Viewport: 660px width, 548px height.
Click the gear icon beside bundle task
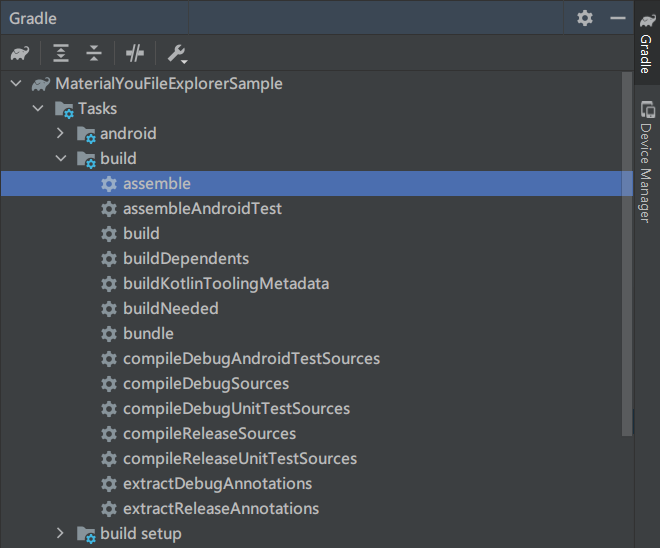point(109,334)
